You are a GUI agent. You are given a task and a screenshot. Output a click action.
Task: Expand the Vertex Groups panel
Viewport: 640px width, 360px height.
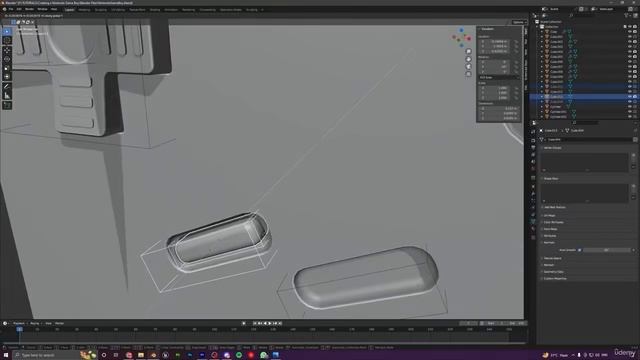(553, 148)
